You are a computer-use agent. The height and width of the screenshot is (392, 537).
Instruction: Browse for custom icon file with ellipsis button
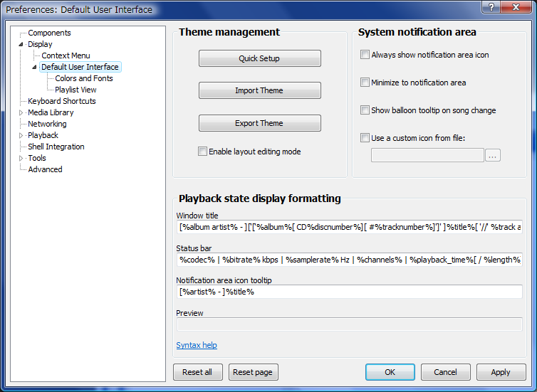coord(492,155)
